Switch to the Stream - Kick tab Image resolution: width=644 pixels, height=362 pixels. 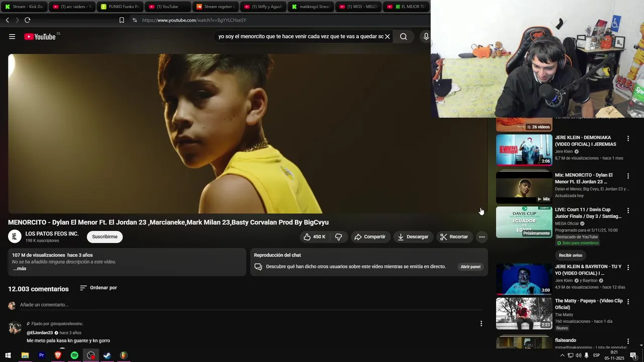pos(24,7)
